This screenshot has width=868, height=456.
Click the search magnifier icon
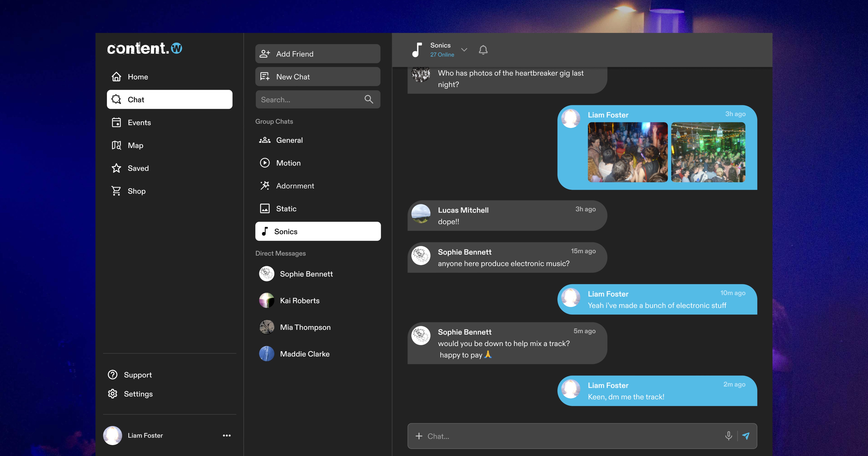click(x=369, y=99)
